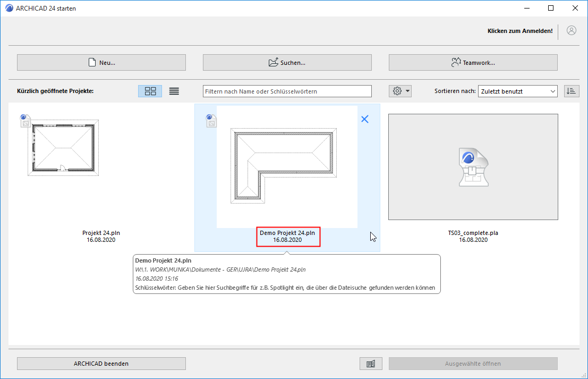
Task: Click the book icon button beside Ausgewählte öffnen
Action: pyautogui.click(x=371, y=364)
